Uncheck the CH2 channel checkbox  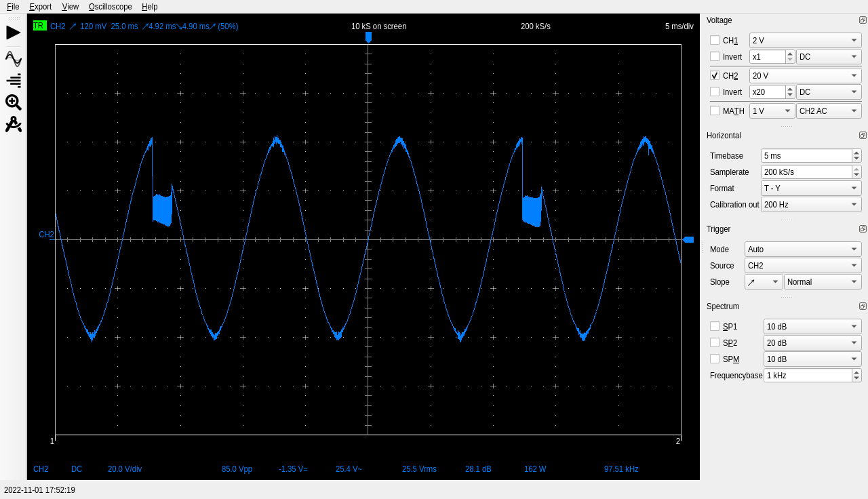[x=715, y=75]
